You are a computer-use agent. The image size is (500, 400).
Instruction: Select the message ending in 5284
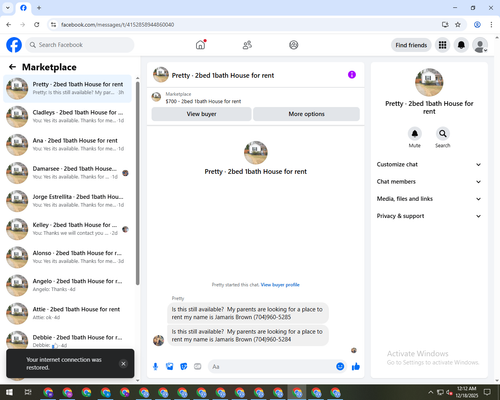point(248,336)
